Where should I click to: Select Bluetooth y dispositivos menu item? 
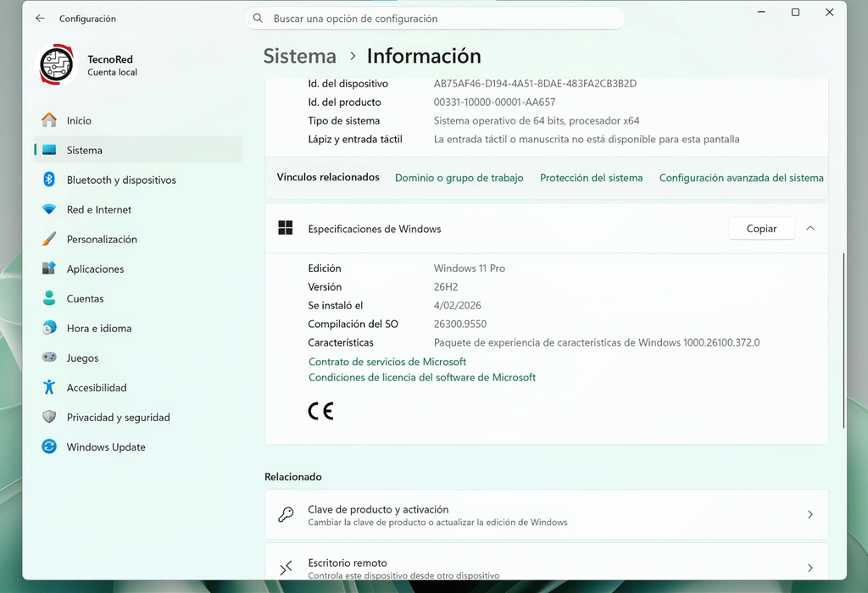coord(138,180)
